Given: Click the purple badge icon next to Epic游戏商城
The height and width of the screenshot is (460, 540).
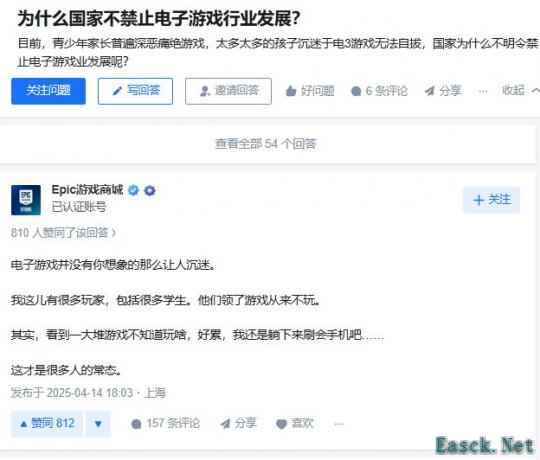Looking at the screenshot, I should coord(149,190).
